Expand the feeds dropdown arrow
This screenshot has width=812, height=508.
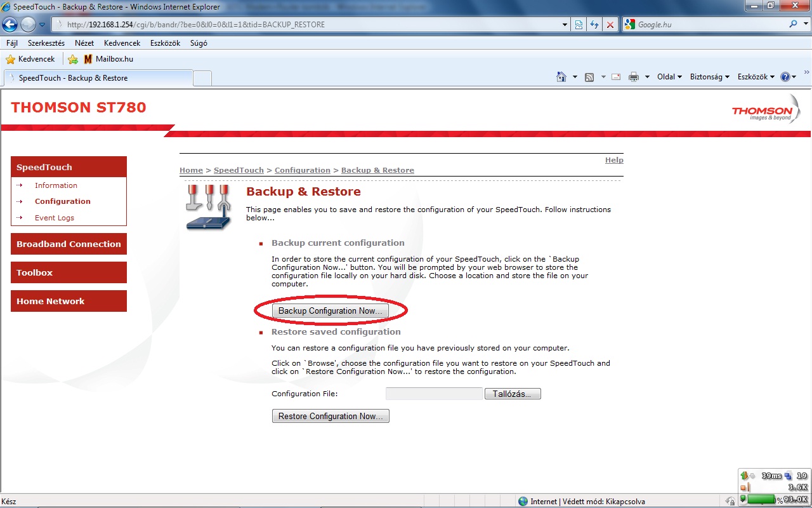tap(603, 77)
